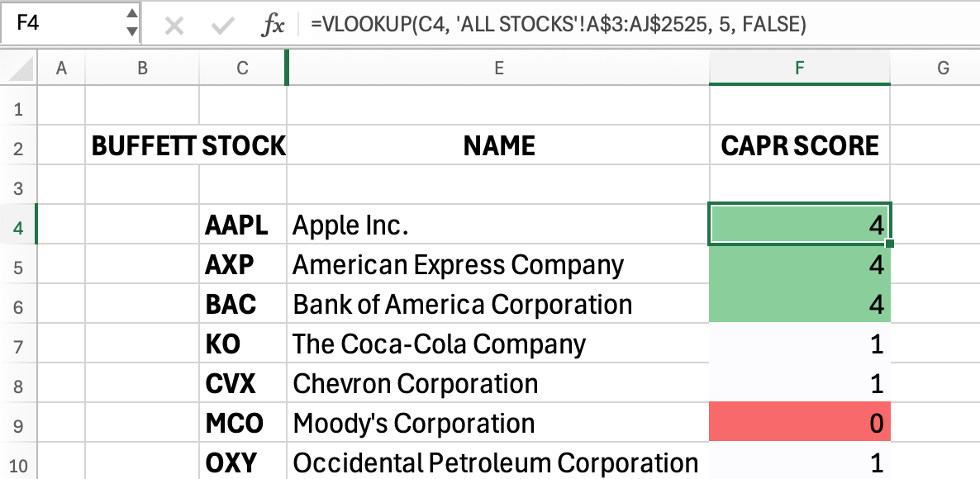Select the OXY ticker cell

point(242,463)
